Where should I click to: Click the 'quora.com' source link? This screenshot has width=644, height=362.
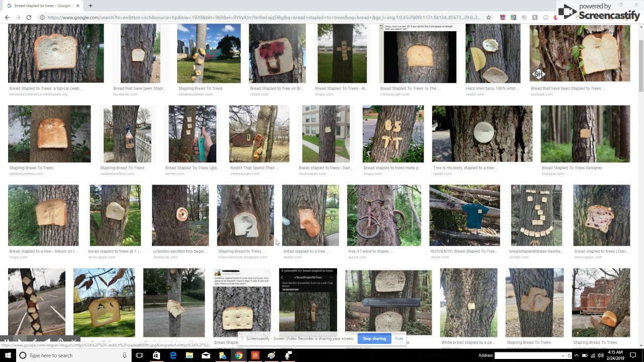pyautogui.click(x=358, y=257)
